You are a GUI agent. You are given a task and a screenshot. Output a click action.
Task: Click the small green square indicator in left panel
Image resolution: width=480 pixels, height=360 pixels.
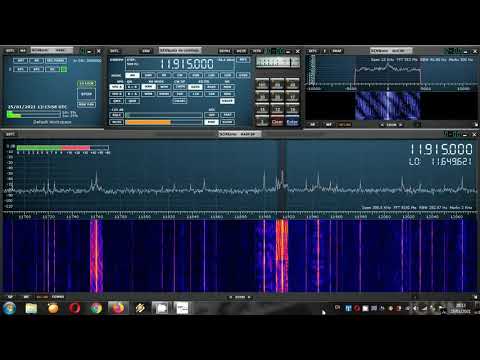pyautogui.click(x=64, y=69)
